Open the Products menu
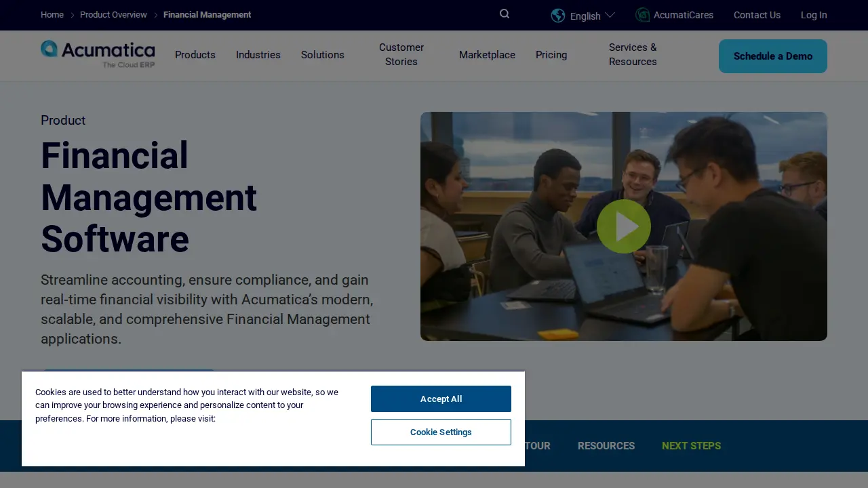868x488 pixels. [x=195, y=55]
